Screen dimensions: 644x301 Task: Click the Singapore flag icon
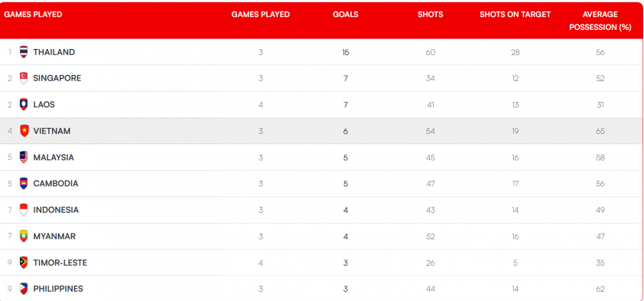24,78
